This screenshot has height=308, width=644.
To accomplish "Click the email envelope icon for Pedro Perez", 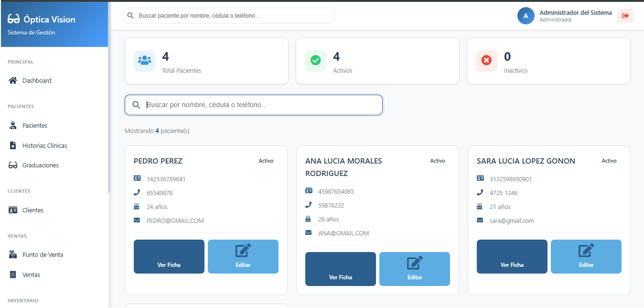I will pos(137,220).
